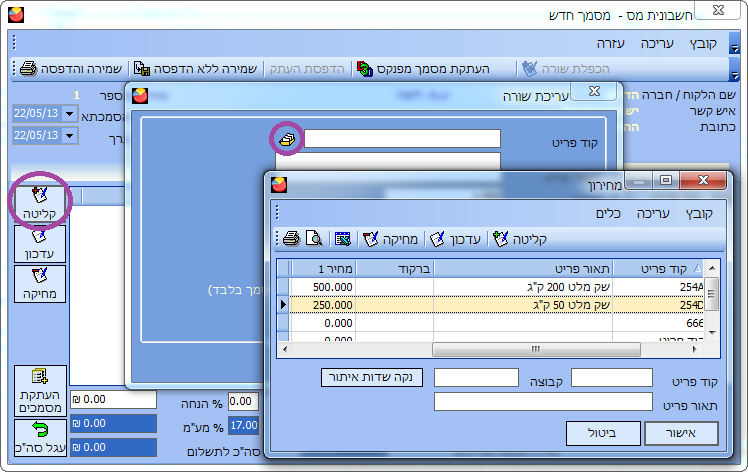Click שמירה ללא הדפסה in the main toolbar
The image size is (748, 472).
[196, 69]
